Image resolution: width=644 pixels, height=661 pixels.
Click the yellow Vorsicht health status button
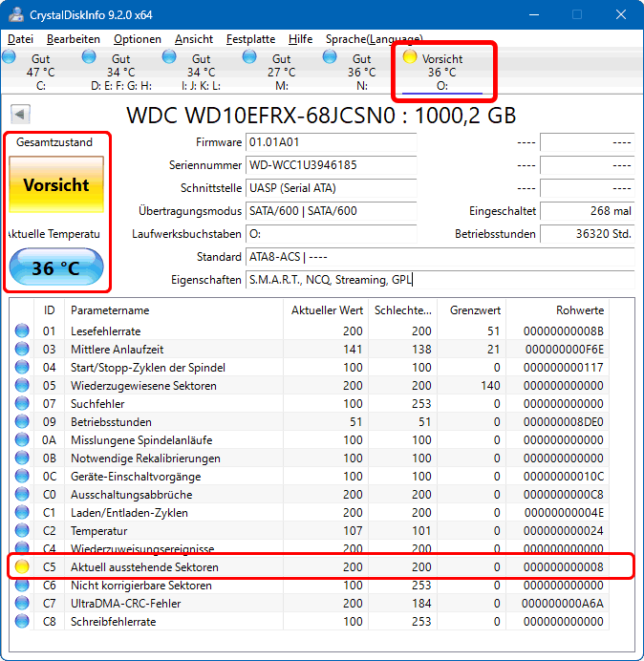(56, 185)
